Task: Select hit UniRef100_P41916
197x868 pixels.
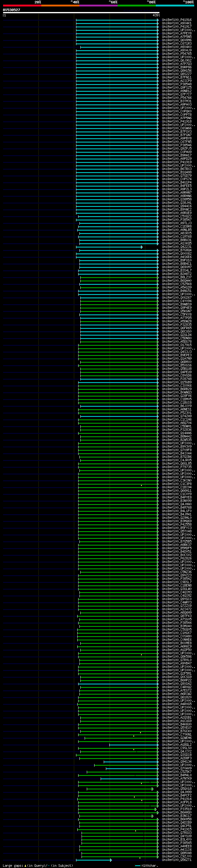Action: [x=176, y=20]
